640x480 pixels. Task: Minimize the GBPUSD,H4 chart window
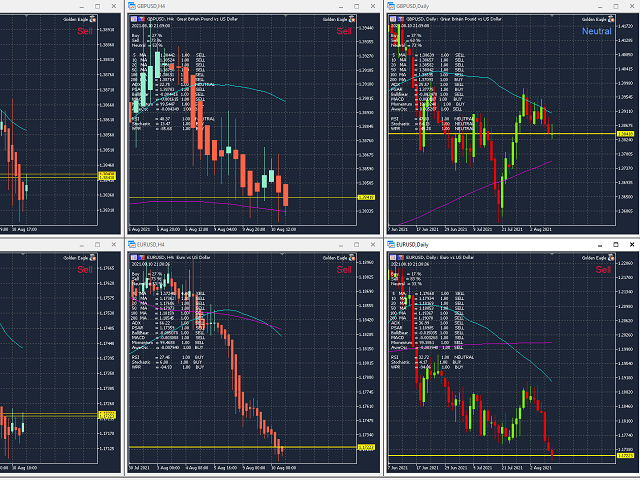click(341, 7)
